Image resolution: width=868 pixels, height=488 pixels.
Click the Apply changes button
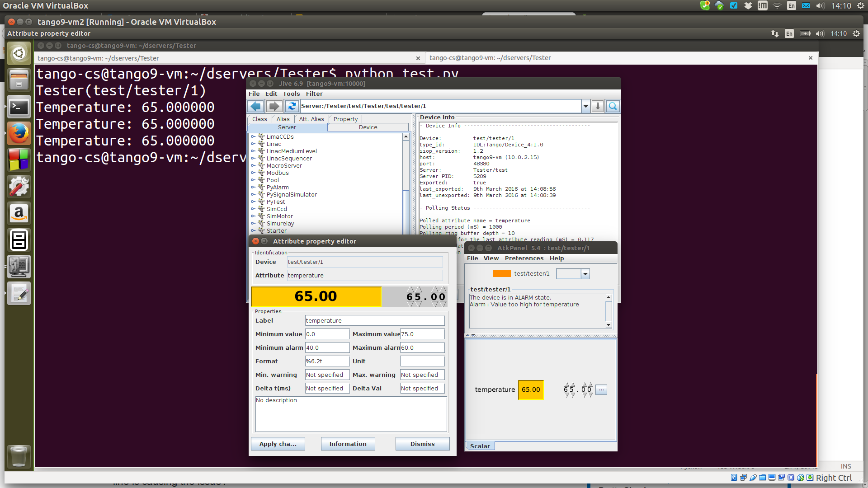pyautogui.click(x=278, y=444)
